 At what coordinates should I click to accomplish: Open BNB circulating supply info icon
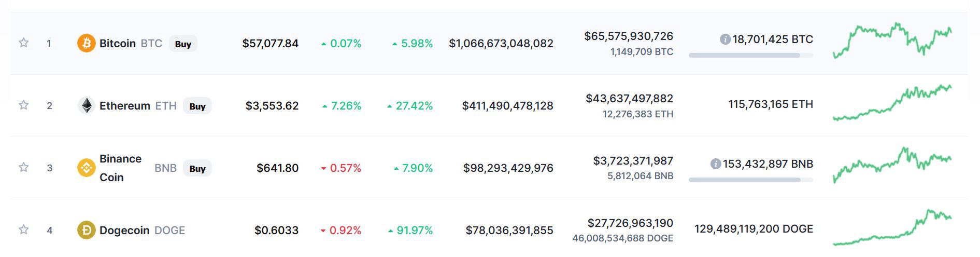[716, 164]
